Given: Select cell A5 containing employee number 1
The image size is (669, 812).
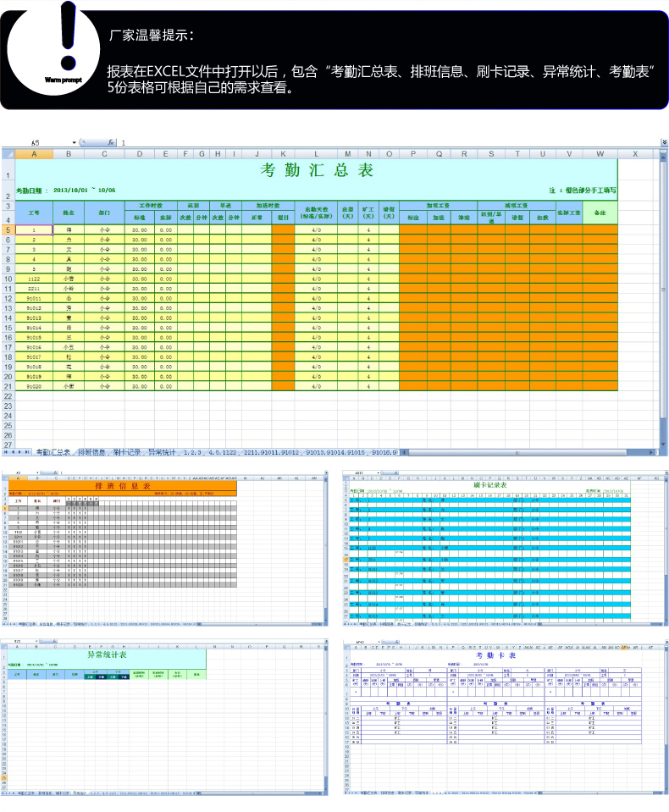Looking at the screenshot, I should (x=34, y=229).
